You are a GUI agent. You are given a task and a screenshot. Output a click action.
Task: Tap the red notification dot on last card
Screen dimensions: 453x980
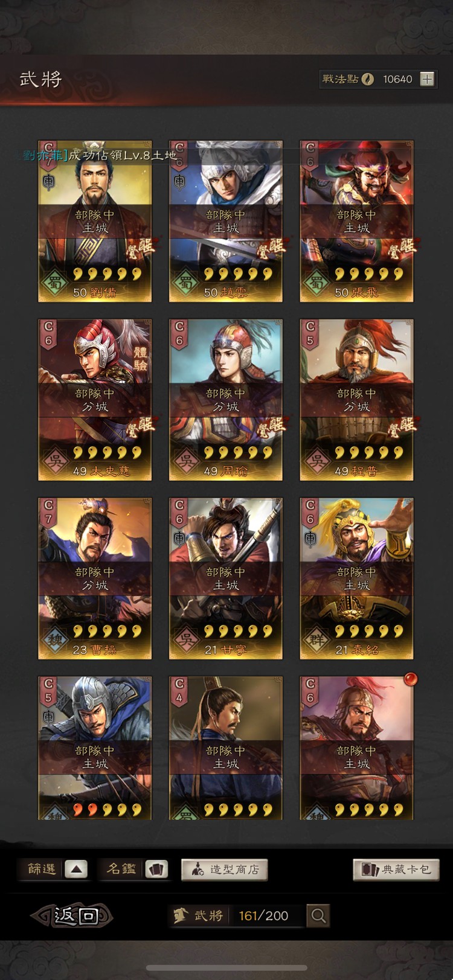[x=411, y=679]
